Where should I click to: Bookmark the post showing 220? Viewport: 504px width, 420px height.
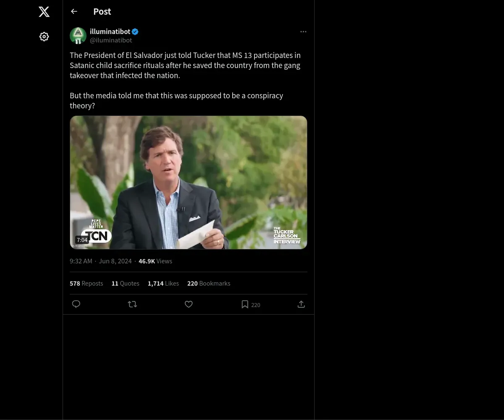(x=250, y=304)
